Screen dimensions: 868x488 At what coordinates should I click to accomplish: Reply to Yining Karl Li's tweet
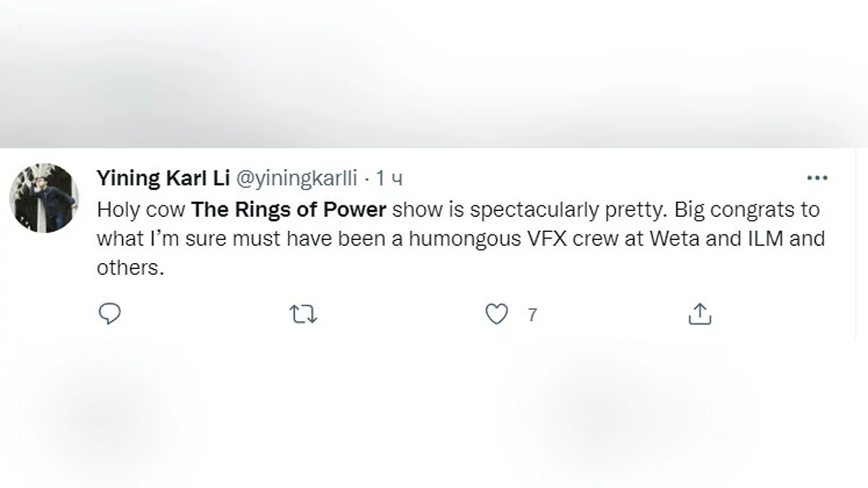tap(108, 314)
